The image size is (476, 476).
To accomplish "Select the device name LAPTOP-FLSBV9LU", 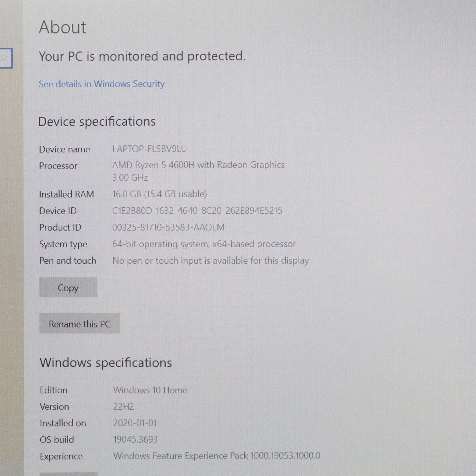I will [149, 149].
